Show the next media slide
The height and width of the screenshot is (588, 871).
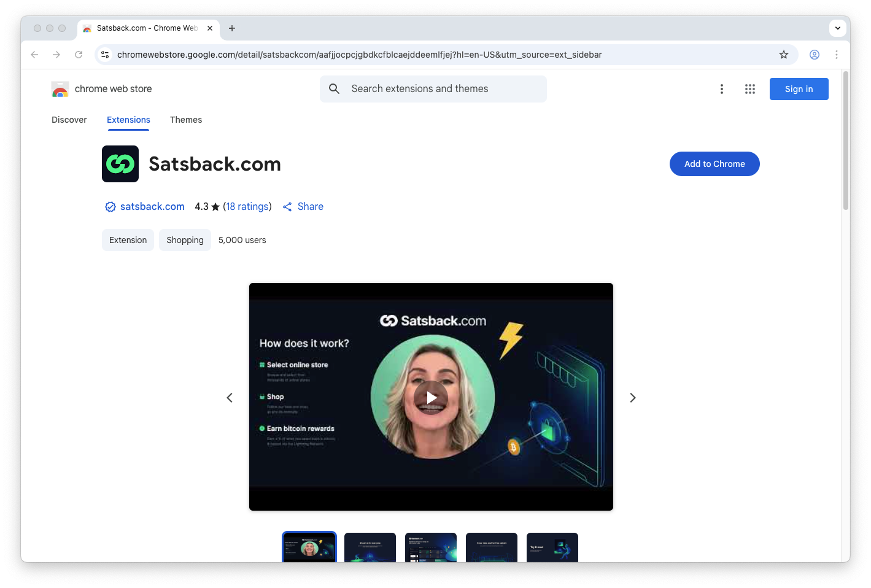click(633, 398)
